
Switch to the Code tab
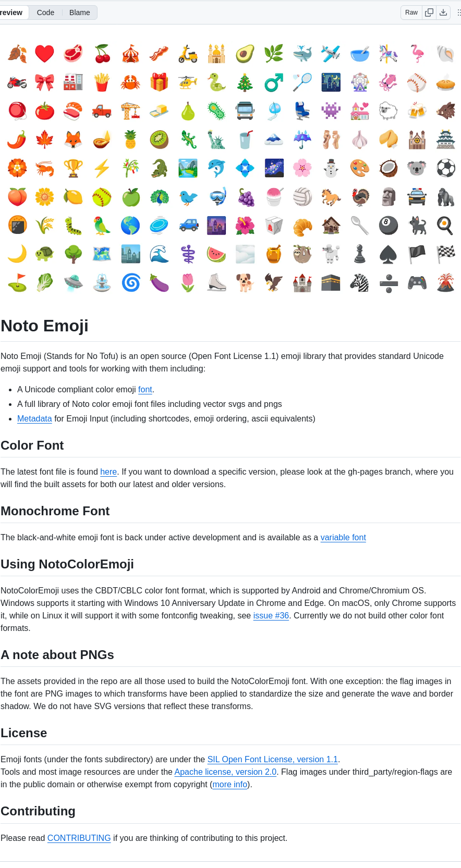(45, 12)
